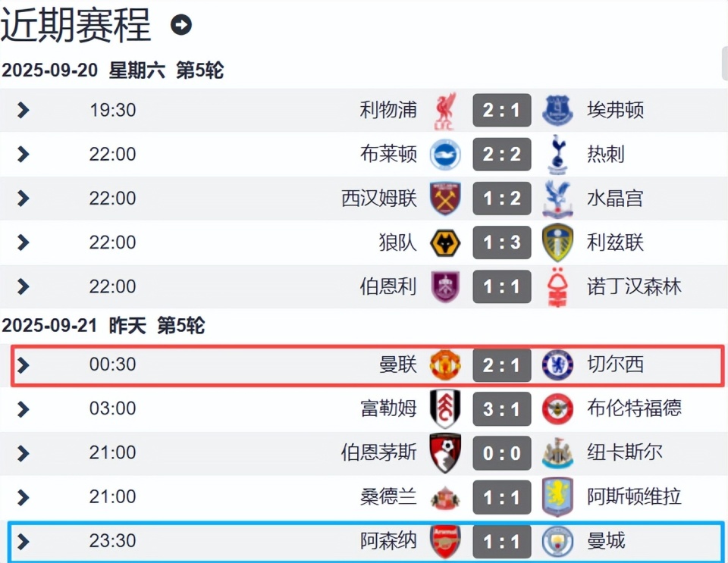Image resolution: width=728 pixels, height=563 pixels.
Task: Open the 近期赛程 arrow link
Action: point(180,24)
